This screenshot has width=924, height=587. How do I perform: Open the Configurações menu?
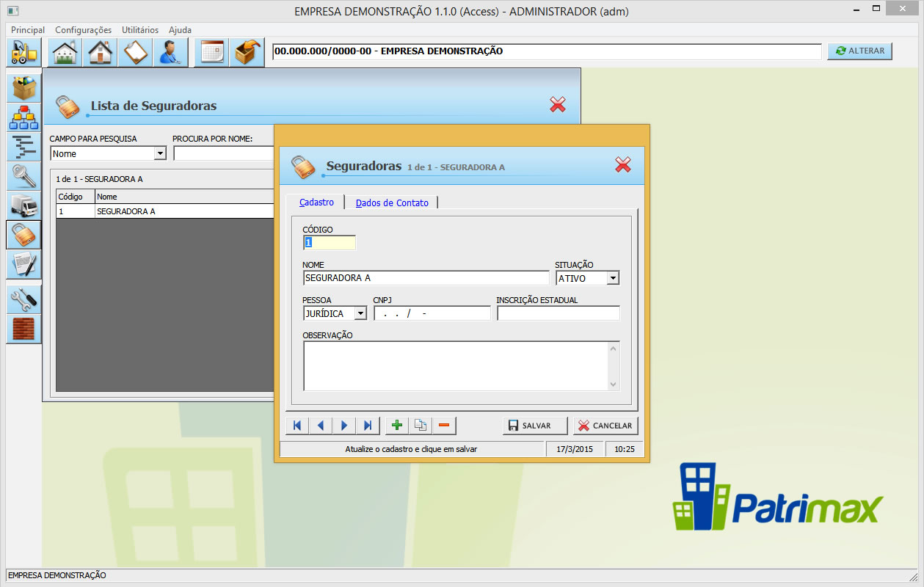84,30
